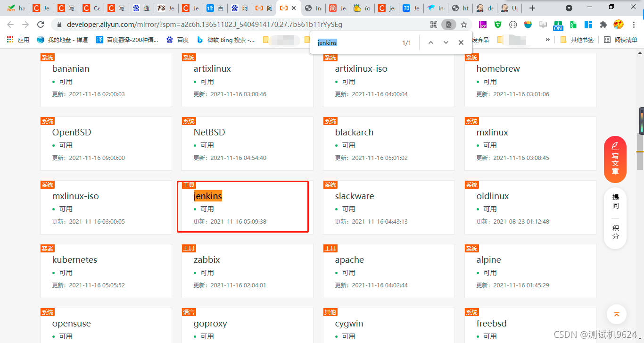The height and width of the screenshot is (343, 644).
Task: Click the address bar URL
Action: pos(205,25)
